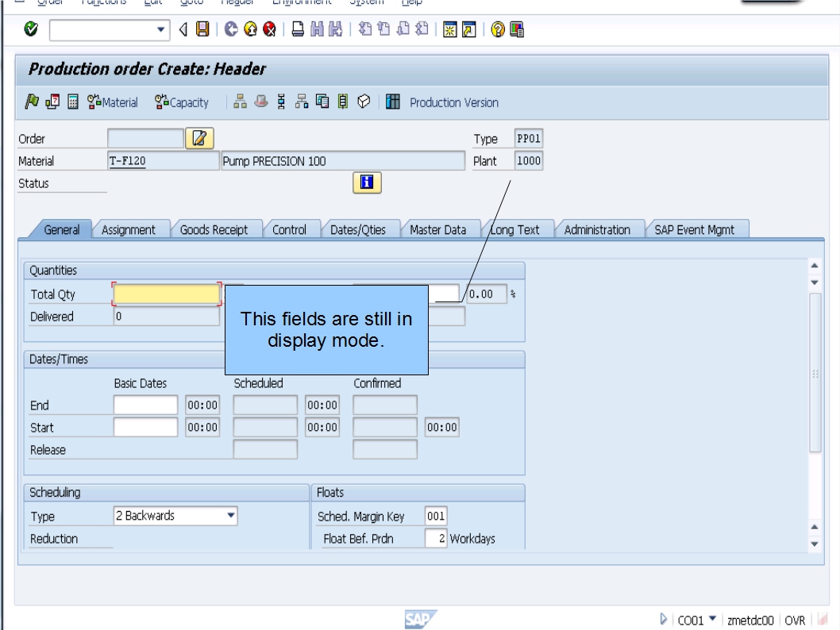Click the Order number field
This screenshot has height=630, width=840.
(146, 139)
